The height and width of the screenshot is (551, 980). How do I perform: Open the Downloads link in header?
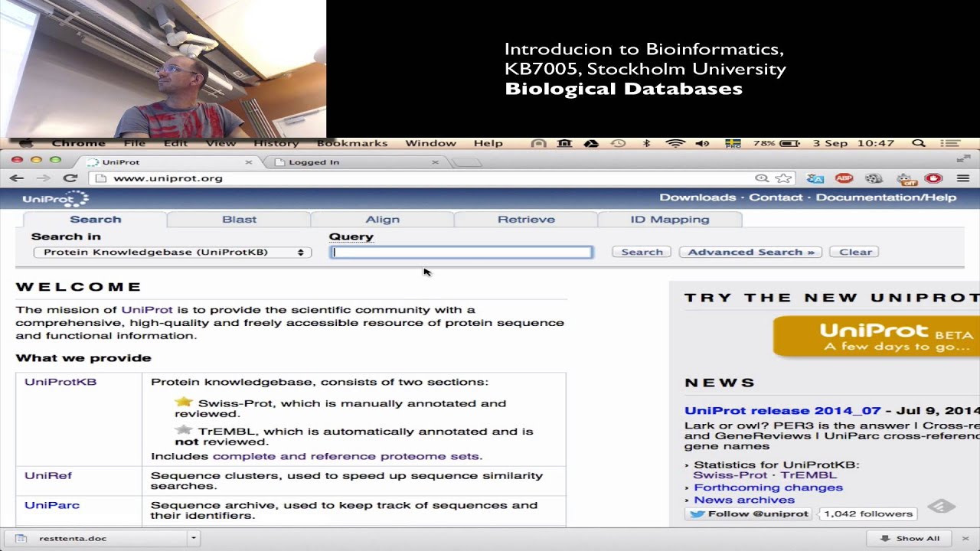pyautogui.click(x=697, y=197)
